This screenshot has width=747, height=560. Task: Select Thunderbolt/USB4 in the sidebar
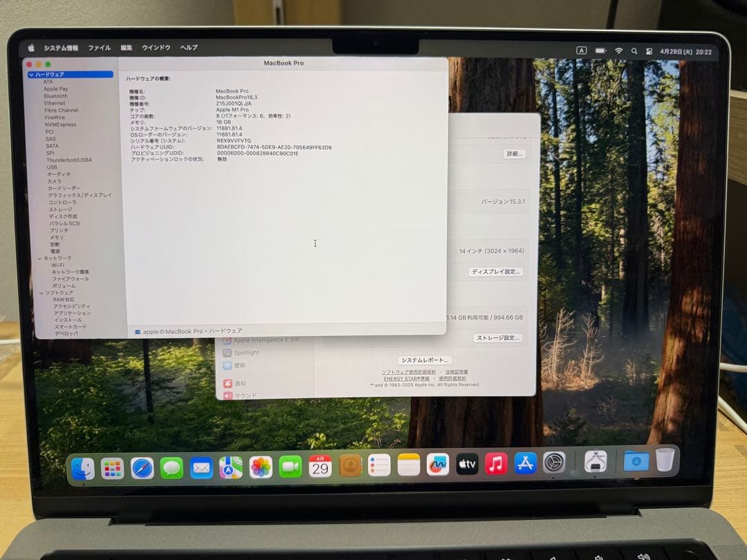pyautogui.click(x=69, y=160)
